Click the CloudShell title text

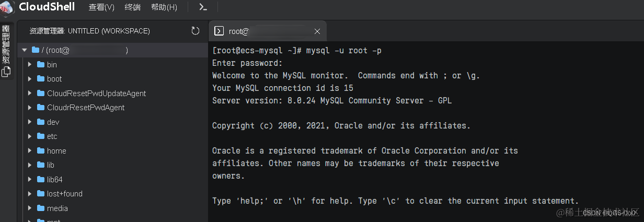(47, 7)
